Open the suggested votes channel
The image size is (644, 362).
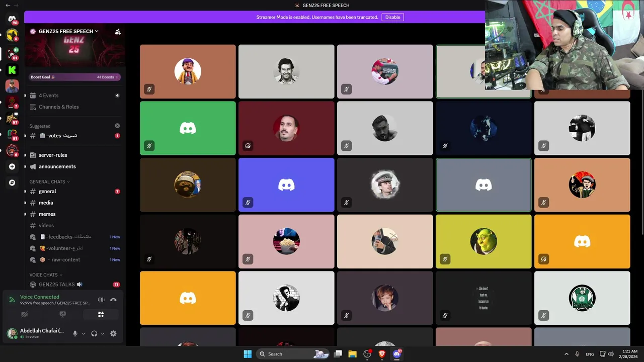pyautogui.click(x=75, y=136)
